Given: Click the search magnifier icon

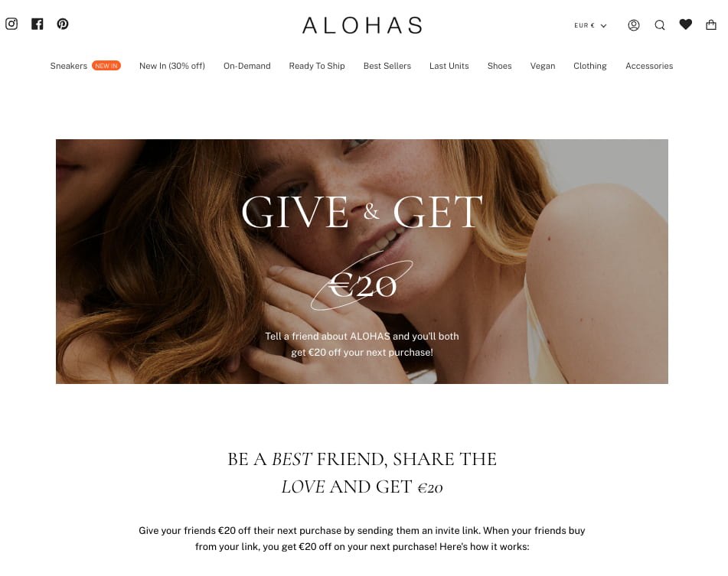Looking at the screenshot, I should (x=660, y=25).
